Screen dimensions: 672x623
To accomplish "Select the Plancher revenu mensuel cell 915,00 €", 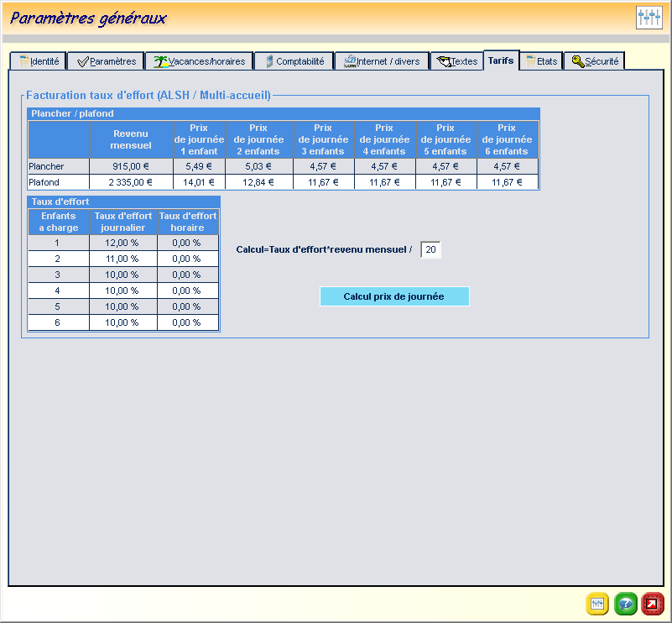I will coord(131,166).
